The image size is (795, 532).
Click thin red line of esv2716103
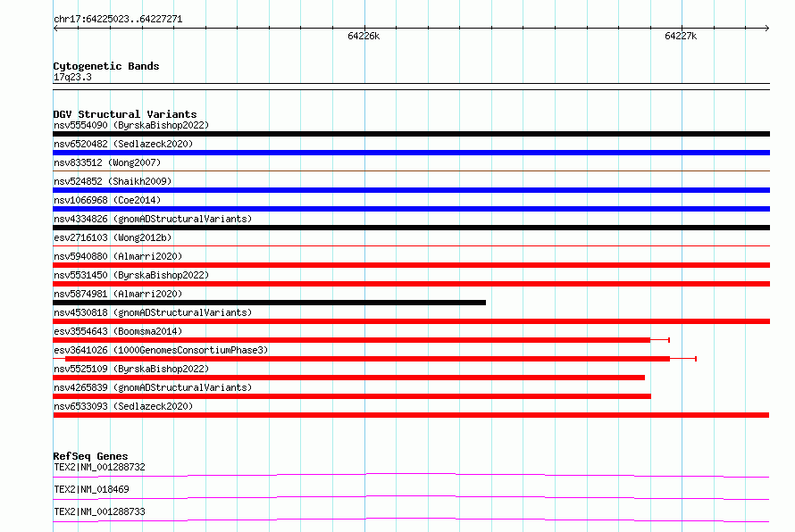[x=411, y=246]
